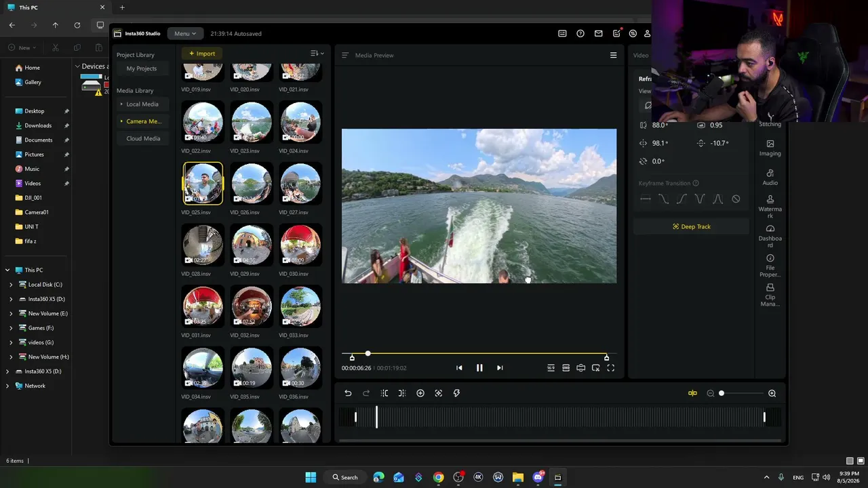Open the File Properties side panel

pos(770,266)
